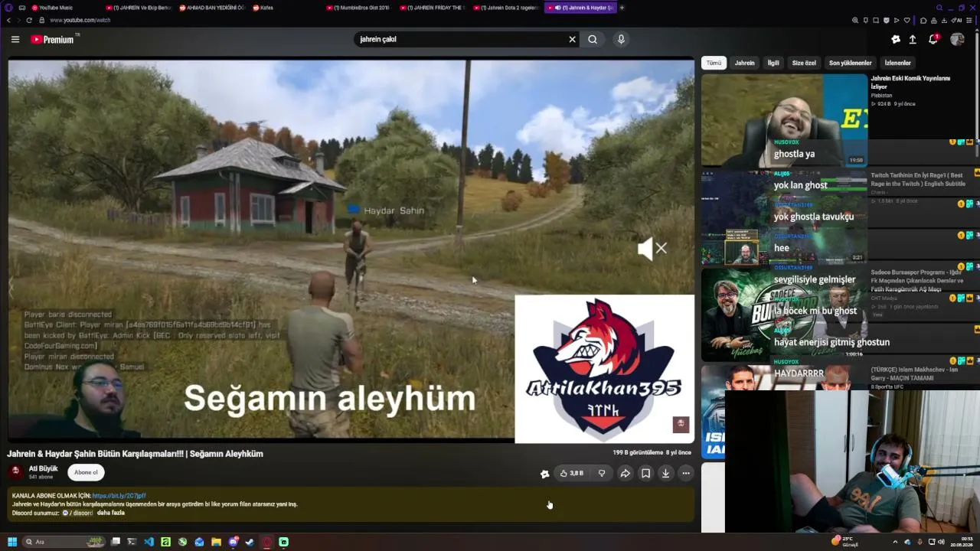
Task: Open the account avatar menu
Action: [x=957, y=39]
